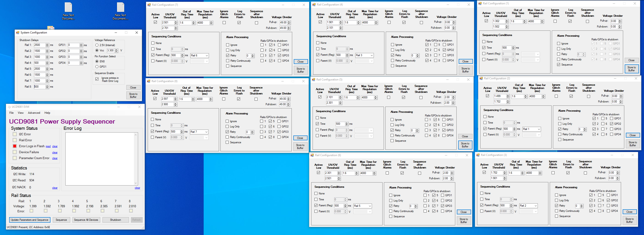
Task: Check the I2C Error status box
Action: pos(15,134)
